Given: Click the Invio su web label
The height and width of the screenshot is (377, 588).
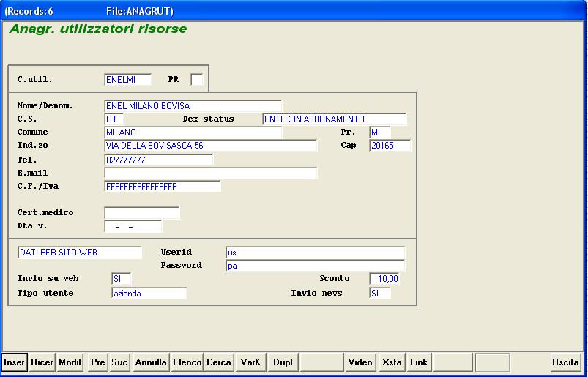Looking at the screenshot, I should (48, 278).
